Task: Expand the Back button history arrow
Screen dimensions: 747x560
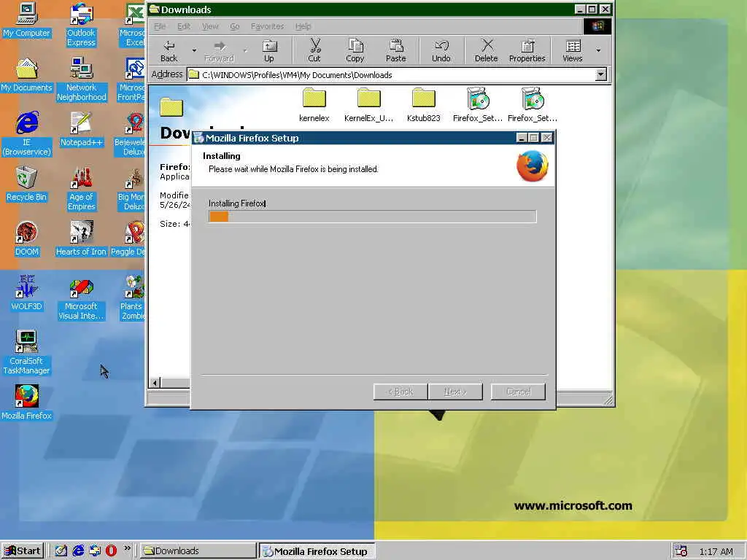Action: coord(194,50)
